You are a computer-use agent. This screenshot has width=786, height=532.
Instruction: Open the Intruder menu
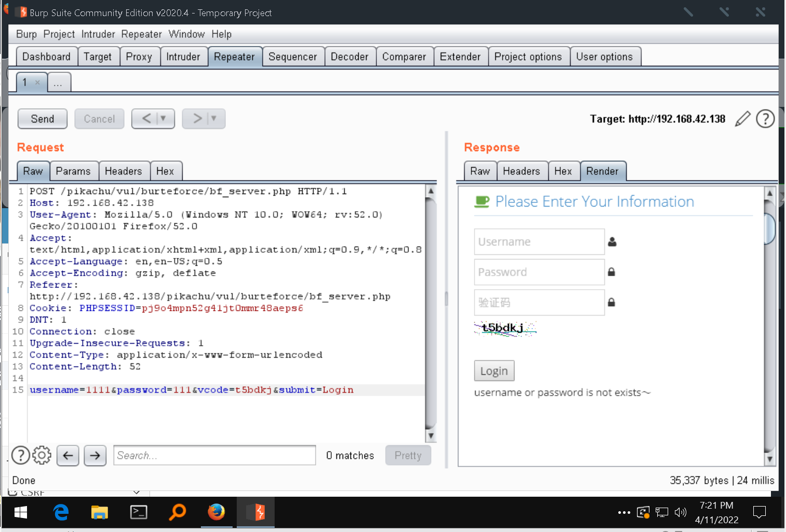click(x=98, y=34)
